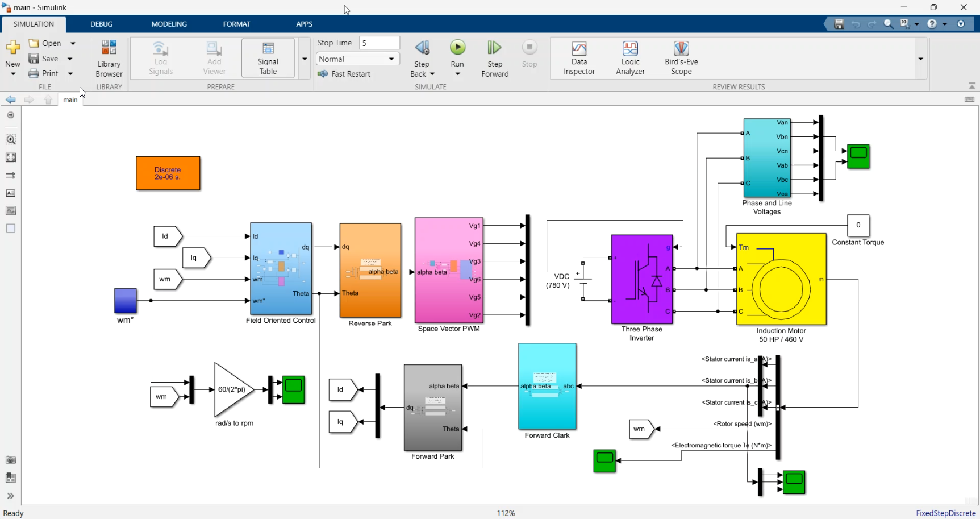Click the FixedStepDiscrete solver link
This screenshot has width=980, height=519.
pos(946,513)
